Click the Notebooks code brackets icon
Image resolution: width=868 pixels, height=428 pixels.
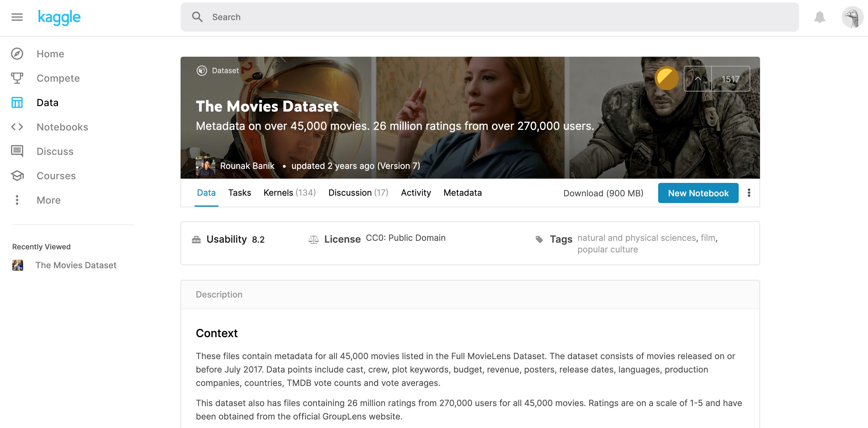(x=17, y=127)
